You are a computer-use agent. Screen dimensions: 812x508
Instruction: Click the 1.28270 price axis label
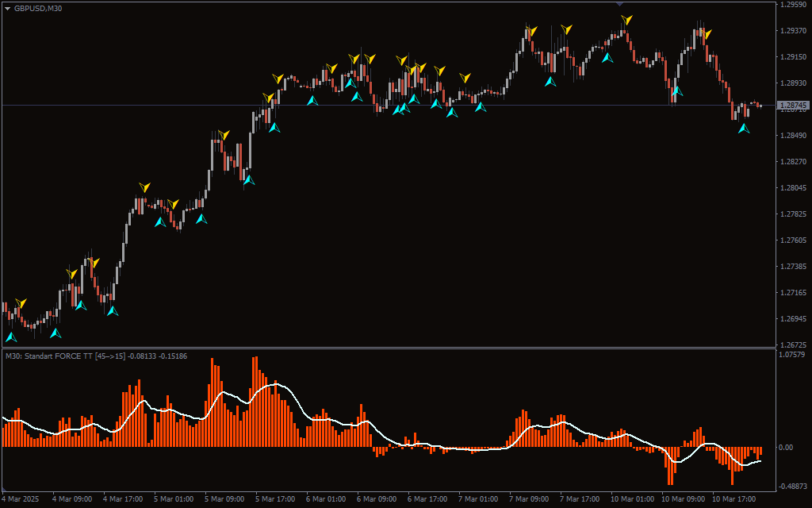point(793,162)
